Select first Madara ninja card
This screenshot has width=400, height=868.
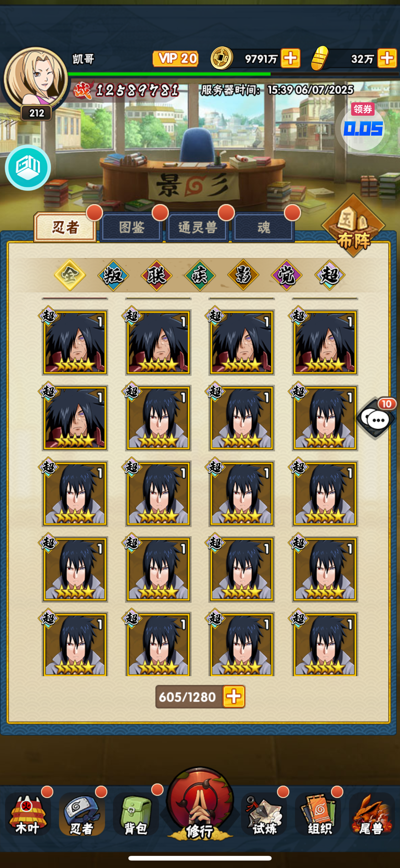75,342
